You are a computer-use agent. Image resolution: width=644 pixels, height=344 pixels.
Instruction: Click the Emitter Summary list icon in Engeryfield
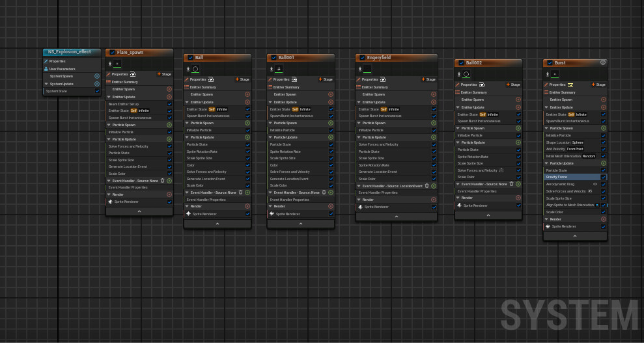[x=357, y=87]
